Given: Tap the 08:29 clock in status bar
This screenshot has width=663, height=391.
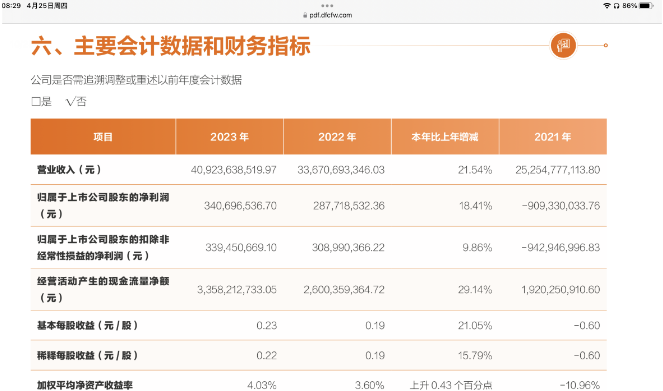Looking at the screenshot, I should click(11, 5).
